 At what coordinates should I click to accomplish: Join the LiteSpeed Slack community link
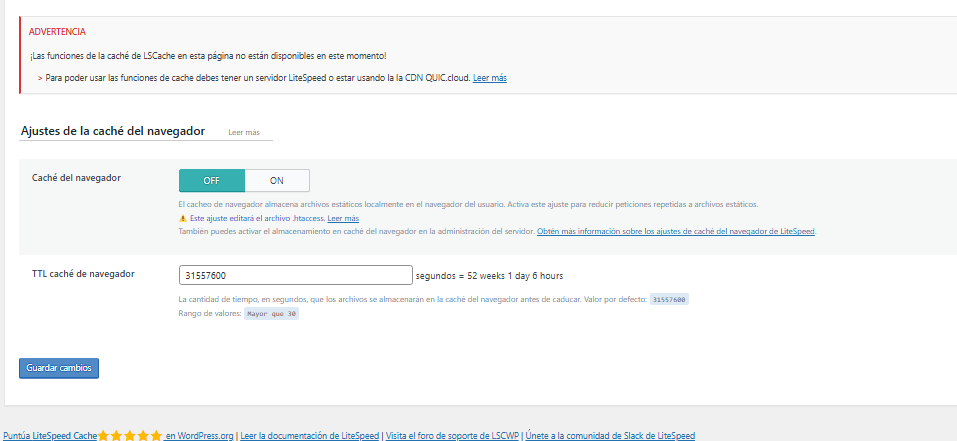[x=610, y=436]
